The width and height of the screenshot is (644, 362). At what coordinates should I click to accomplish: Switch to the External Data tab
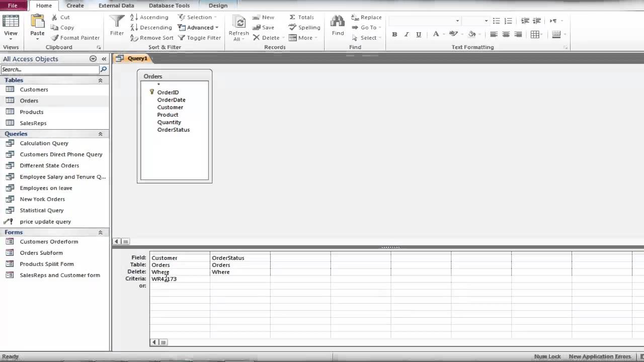(x=116, y=6)
